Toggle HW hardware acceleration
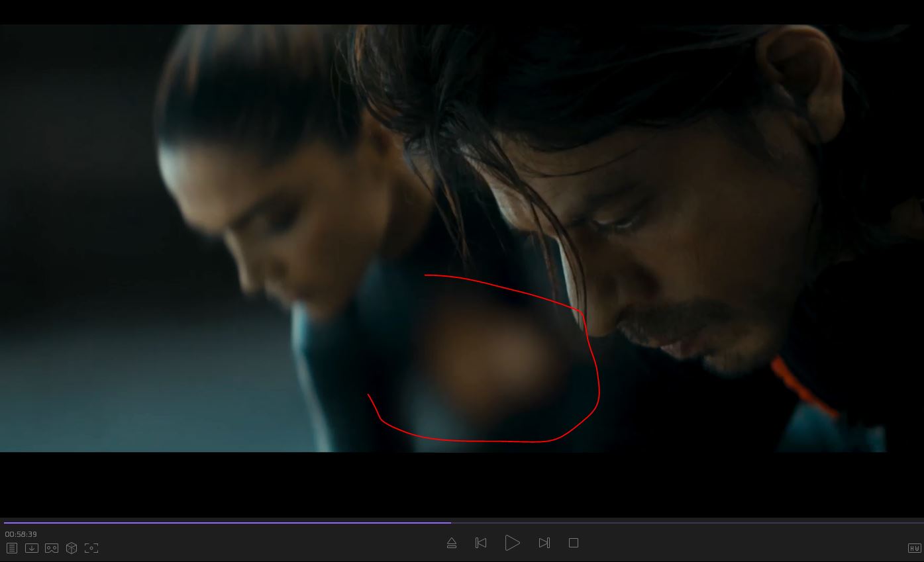 (914, 548)
